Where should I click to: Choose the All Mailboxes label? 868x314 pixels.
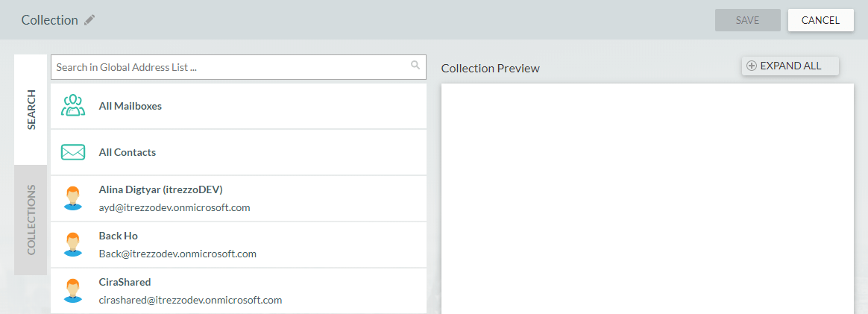pyautogui.click(x=130, y=106)
